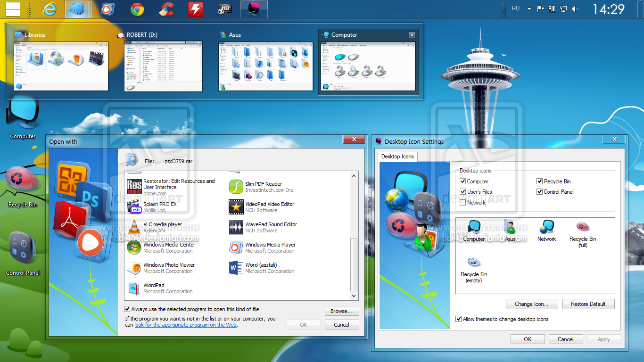
Task: Click Cancel in the Open with dialog
Action: point(342,325)
